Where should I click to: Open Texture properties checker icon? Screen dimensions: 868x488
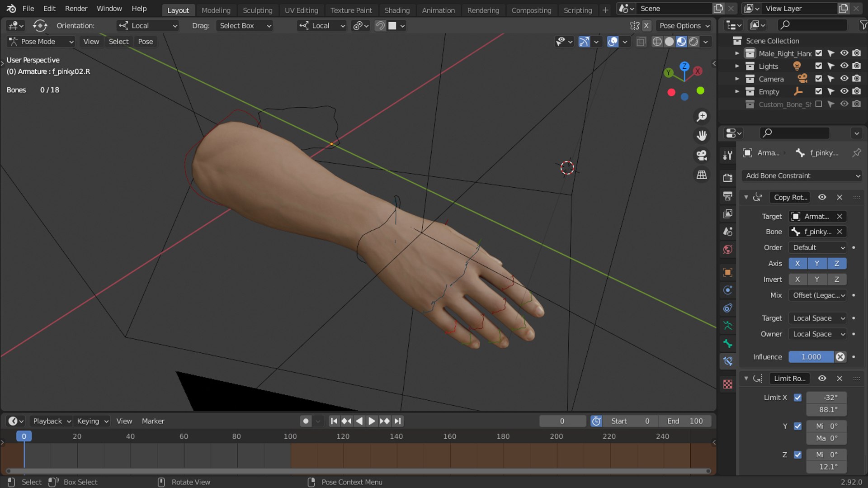[727, 384]
